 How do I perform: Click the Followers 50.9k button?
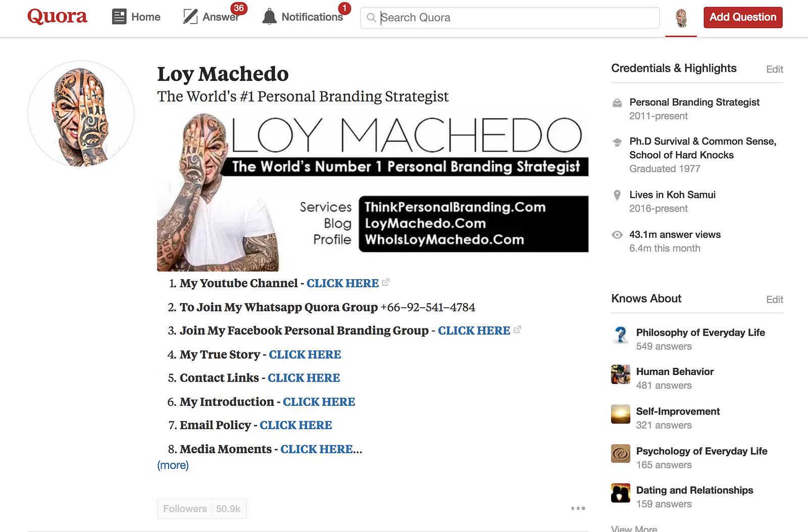coord(202,509)
